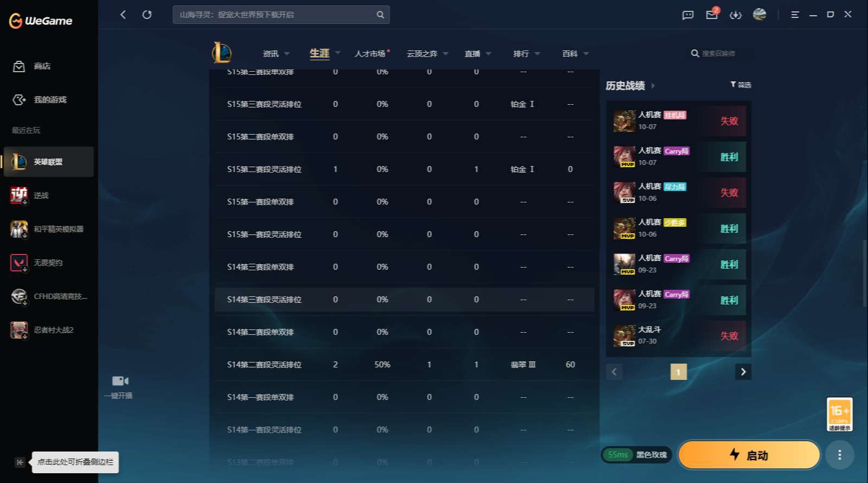
Task: Open the mail inbox icon
Action: 712,15
